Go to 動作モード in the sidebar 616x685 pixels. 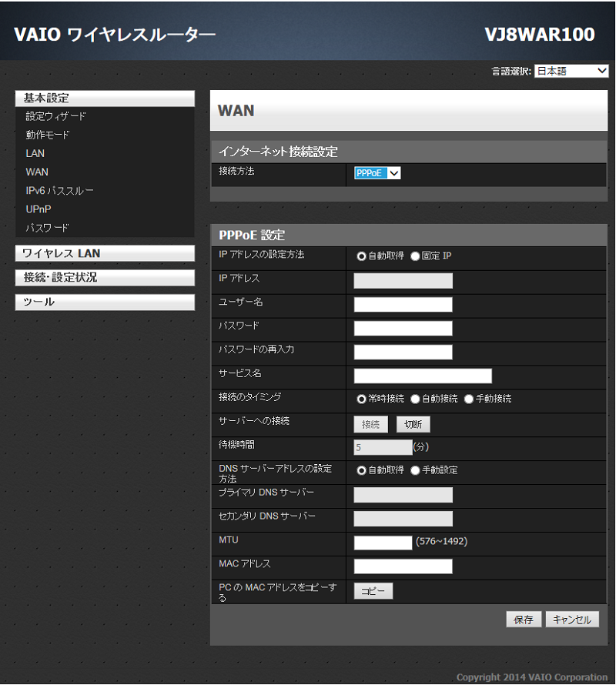[x=48, y=135]
